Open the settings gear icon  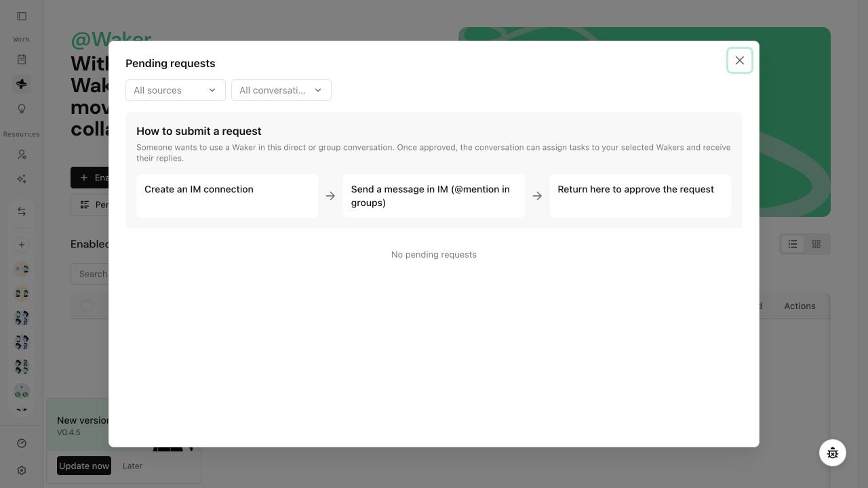pos(22,470)
